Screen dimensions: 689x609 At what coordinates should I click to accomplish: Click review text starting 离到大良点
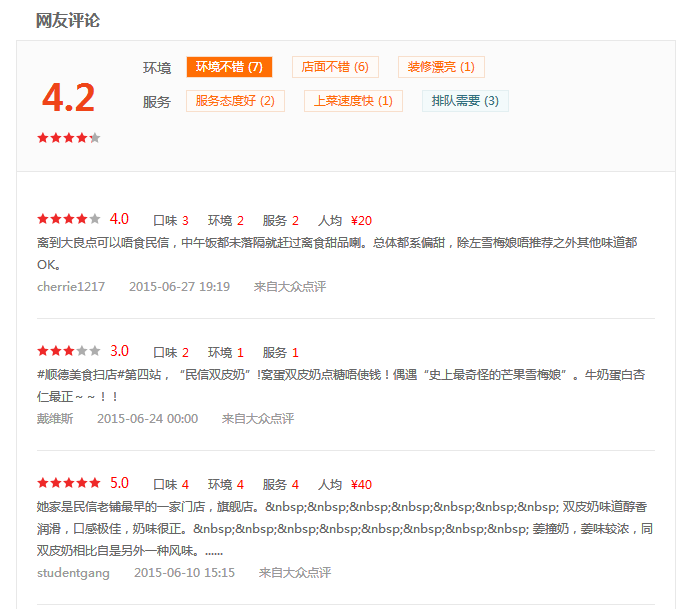click(x=337, y=254)
